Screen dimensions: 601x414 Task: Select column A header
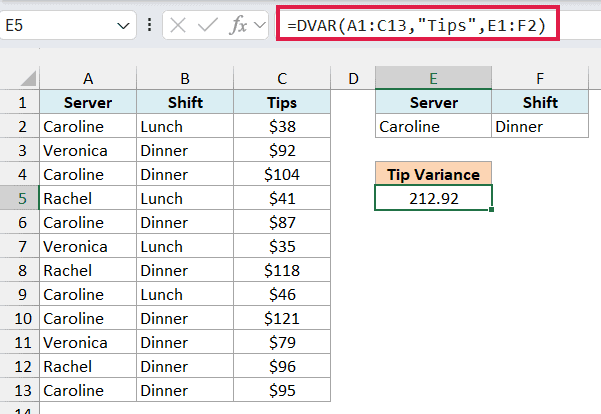tap(88, 79)
